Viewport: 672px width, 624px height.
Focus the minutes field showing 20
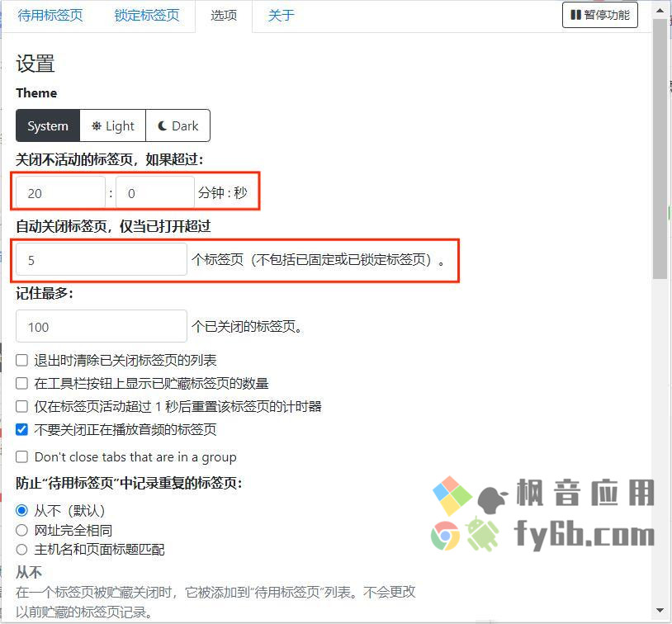[60, 193]
